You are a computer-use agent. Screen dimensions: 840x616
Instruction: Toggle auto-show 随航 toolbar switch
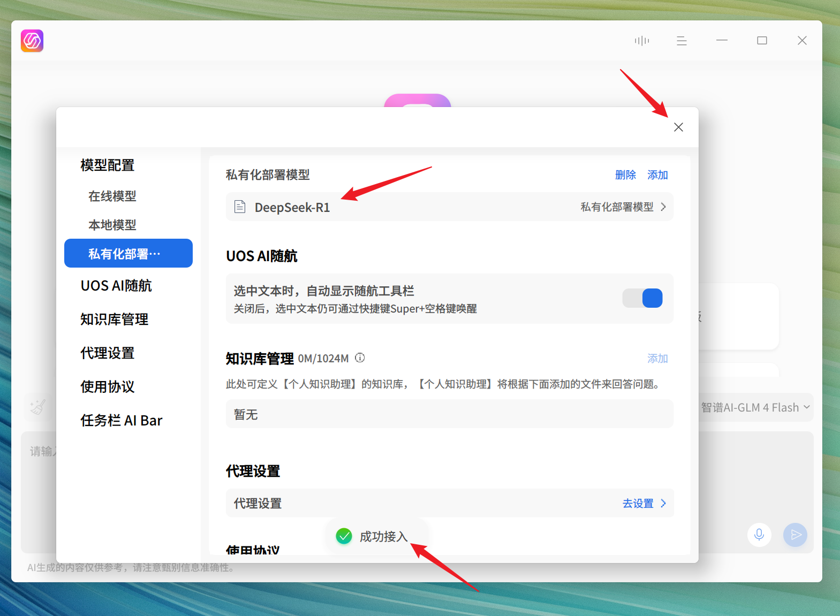coord(642,298)
